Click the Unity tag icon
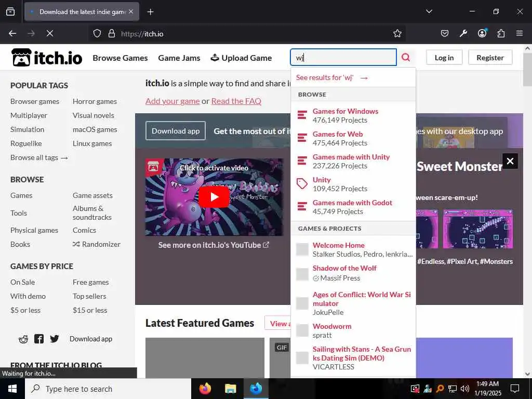This screenshot has width=532, height=399. point(302,183)
